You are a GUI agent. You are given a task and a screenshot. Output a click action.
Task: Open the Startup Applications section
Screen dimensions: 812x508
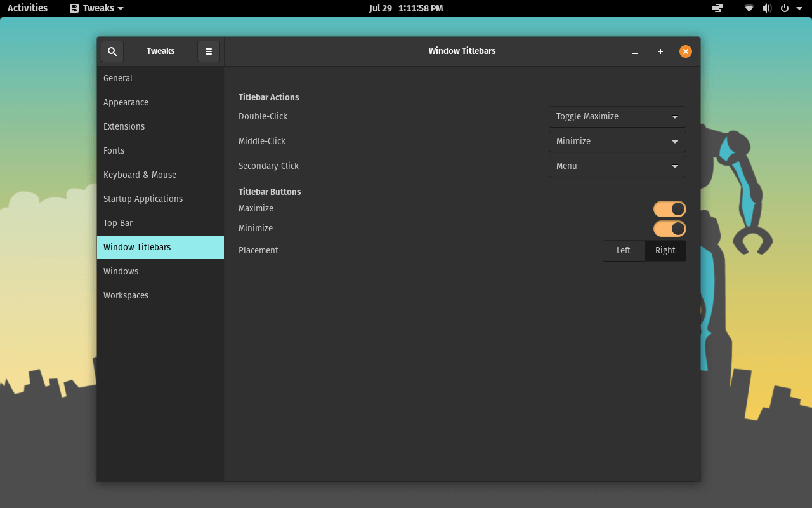click(143, 199)
